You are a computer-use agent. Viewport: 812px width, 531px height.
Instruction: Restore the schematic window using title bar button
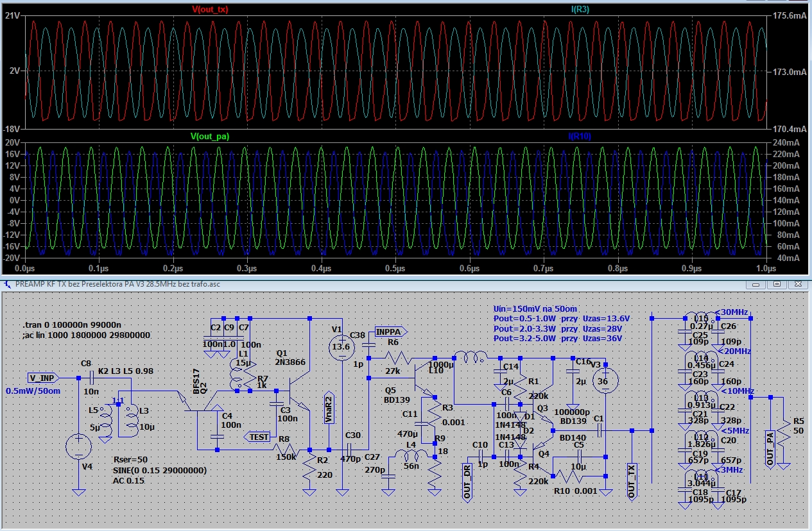pos(776,283)
